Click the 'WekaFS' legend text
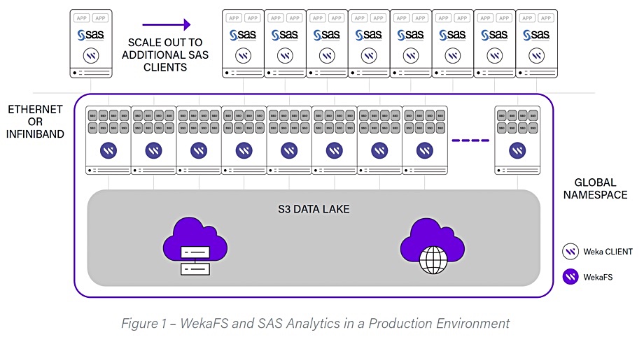This screenshot has width=644, height=344. (x=598, y=277)
